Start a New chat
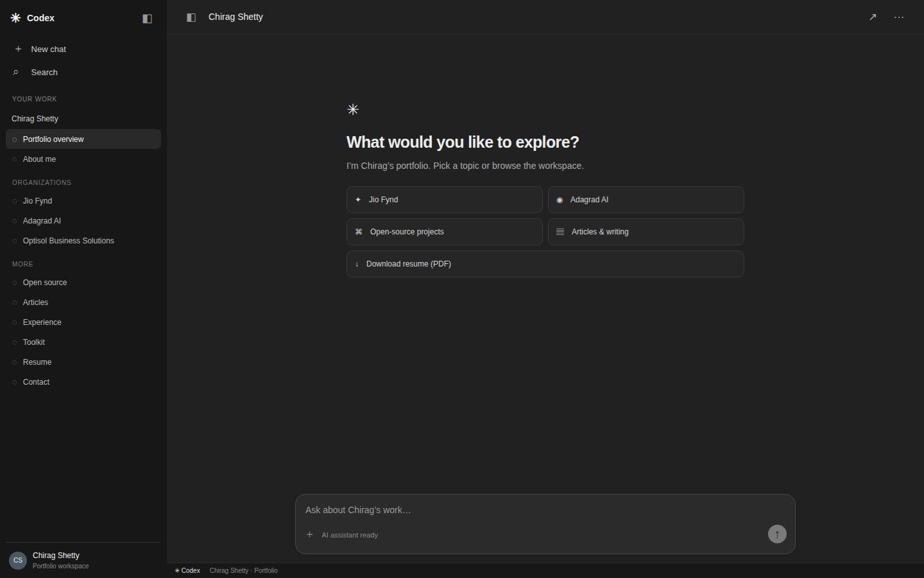This screenshot has width=924, height=578. [x=83, y=49]
